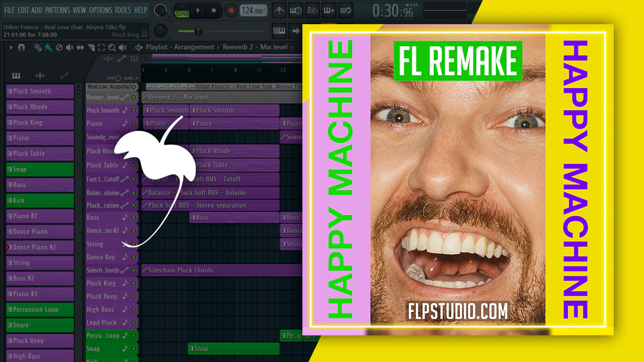Mute the Reever..level track

coord(134,98)
